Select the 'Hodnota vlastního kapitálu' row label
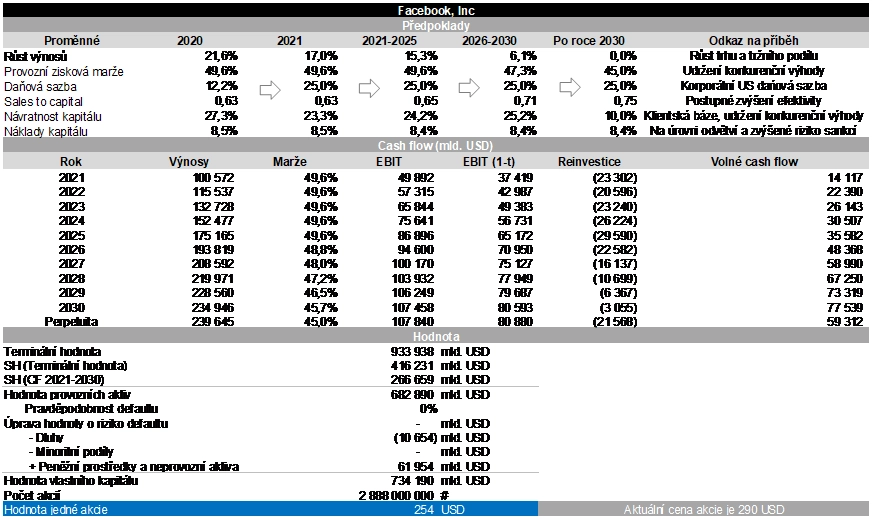872x519 pixels. pyautogui.click(x=71, y=481)
